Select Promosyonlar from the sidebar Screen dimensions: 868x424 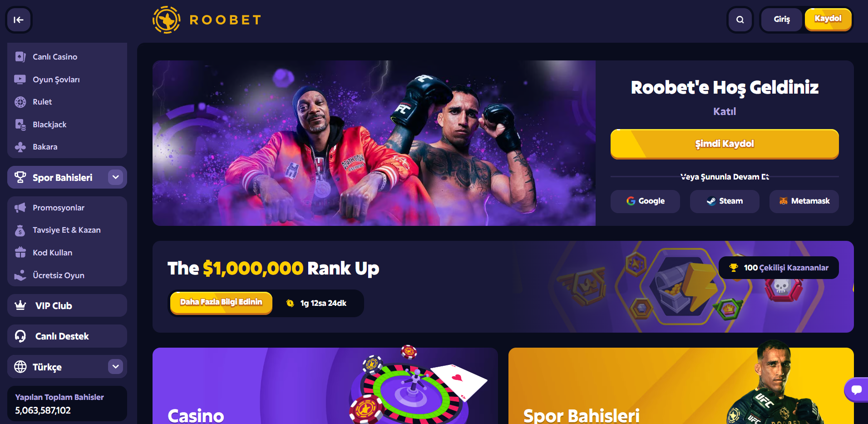click(x=67, y=208)
